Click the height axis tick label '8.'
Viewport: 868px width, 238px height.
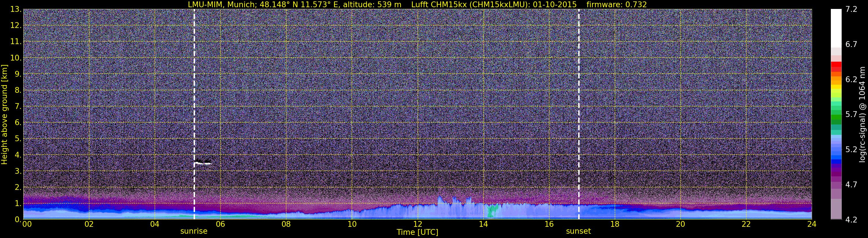tap(18, 90)
